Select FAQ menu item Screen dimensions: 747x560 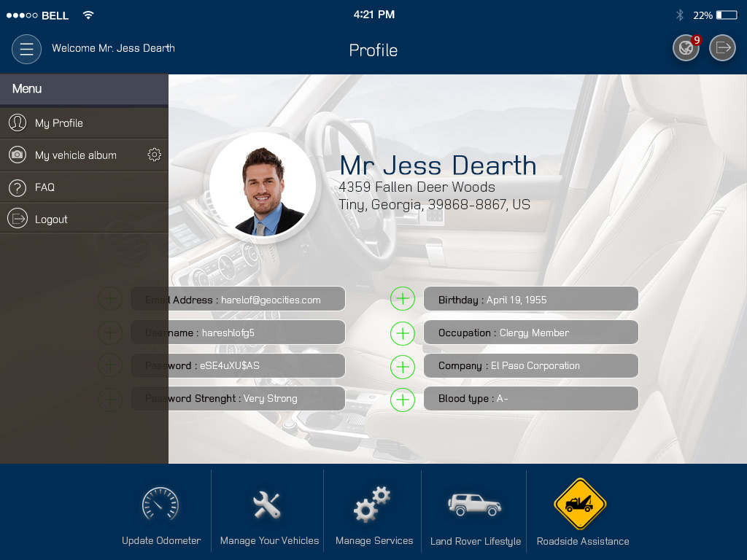tap(84, 187)
